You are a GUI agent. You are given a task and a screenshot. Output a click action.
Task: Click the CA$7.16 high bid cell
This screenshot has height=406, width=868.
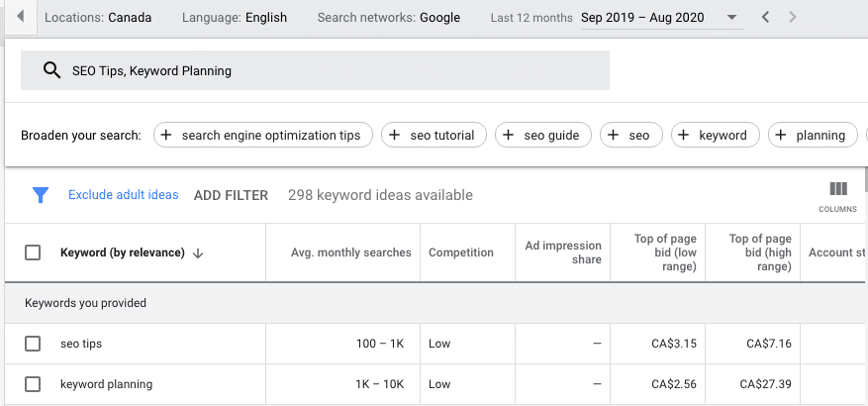click(x=769, y=344)
